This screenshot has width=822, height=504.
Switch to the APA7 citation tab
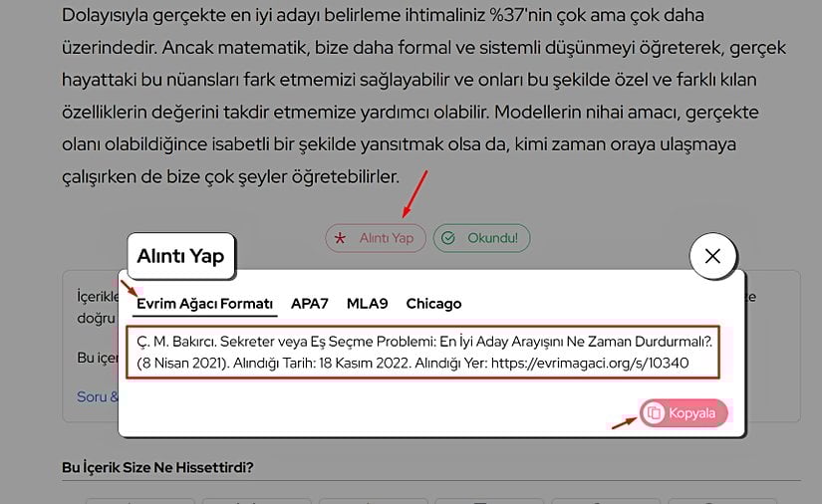[x=309, y=304]
